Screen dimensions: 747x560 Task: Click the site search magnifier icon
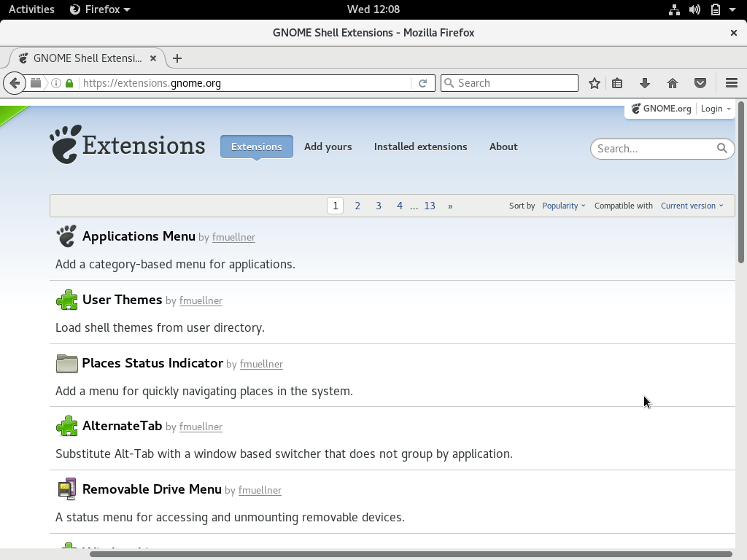click(x=721, y=148)
